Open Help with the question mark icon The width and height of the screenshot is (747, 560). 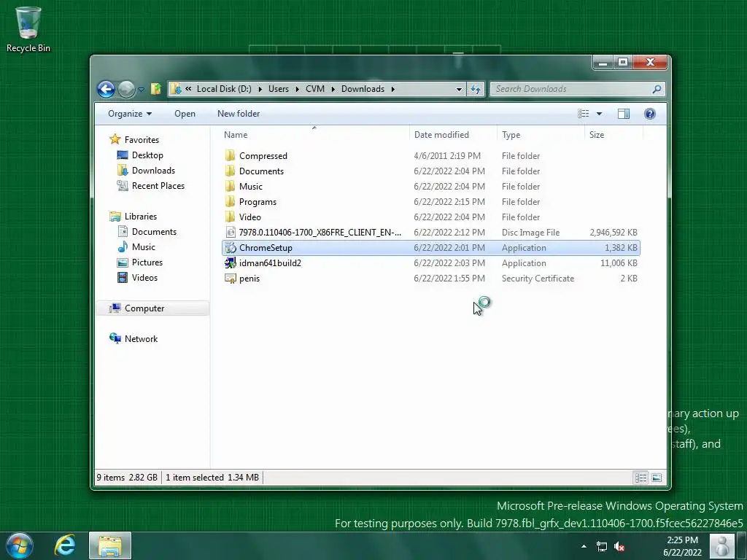coord(650,114)
